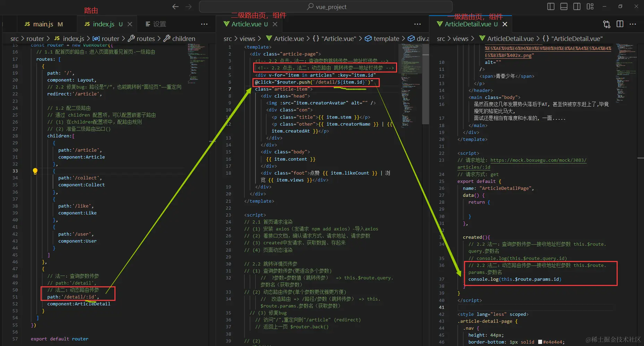Click the wrench icon beside routes breadcrumb

point(131,39)
